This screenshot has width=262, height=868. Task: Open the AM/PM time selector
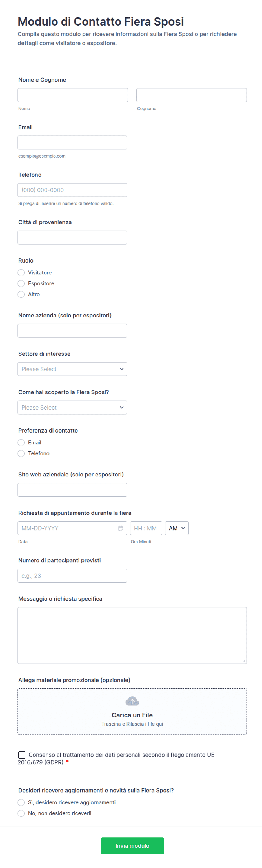pyautogui.click(x=177, y=528)
